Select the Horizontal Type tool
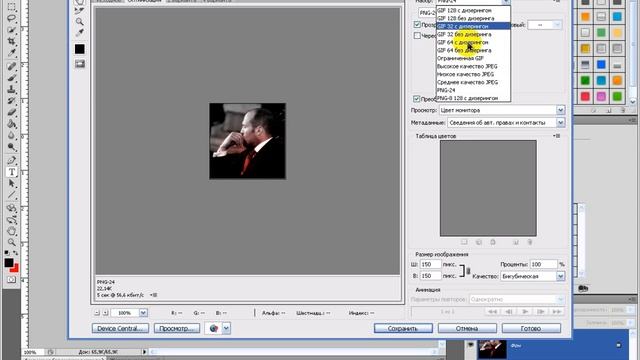Image resolution: width=640 pixels, height=360 pixels. 11,172
